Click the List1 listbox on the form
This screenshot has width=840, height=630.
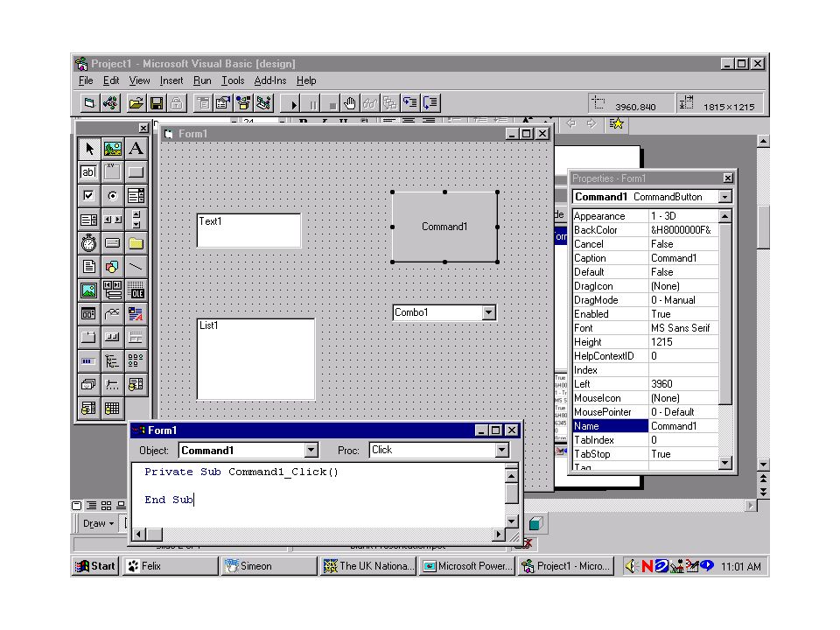256,359
